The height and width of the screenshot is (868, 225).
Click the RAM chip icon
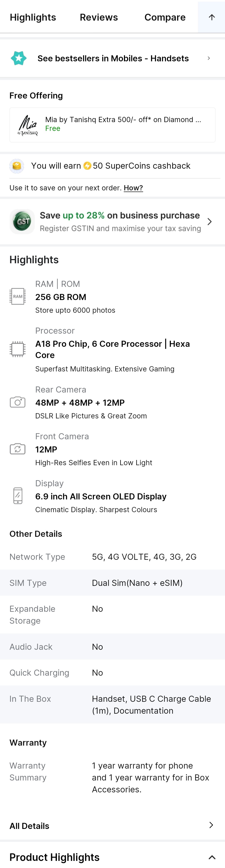tap(17, 297)
